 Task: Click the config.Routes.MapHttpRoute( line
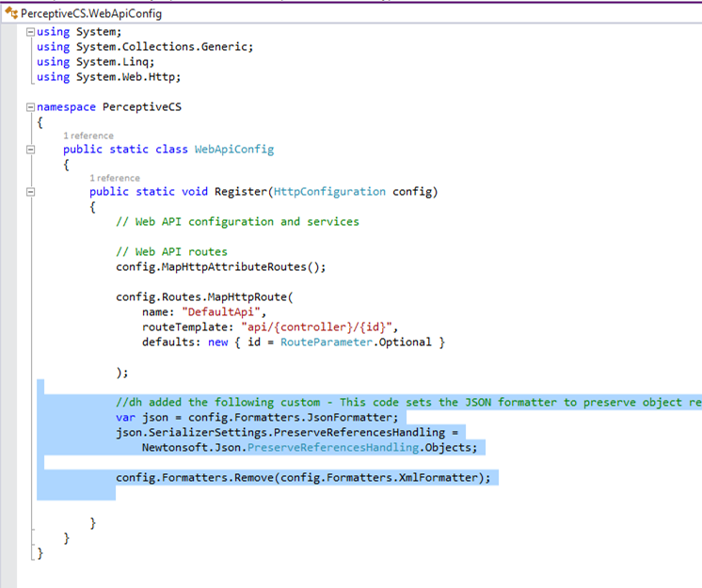point(204,296)
